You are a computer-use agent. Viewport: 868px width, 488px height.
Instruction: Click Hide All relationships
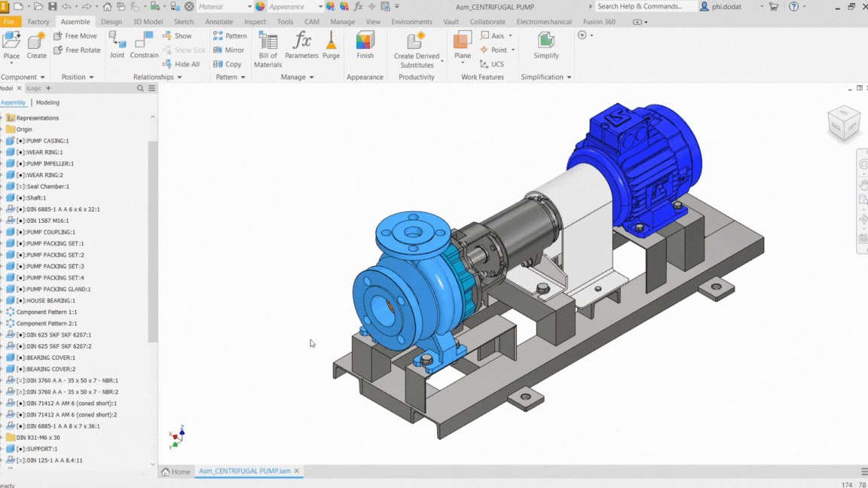click(181, 64)
